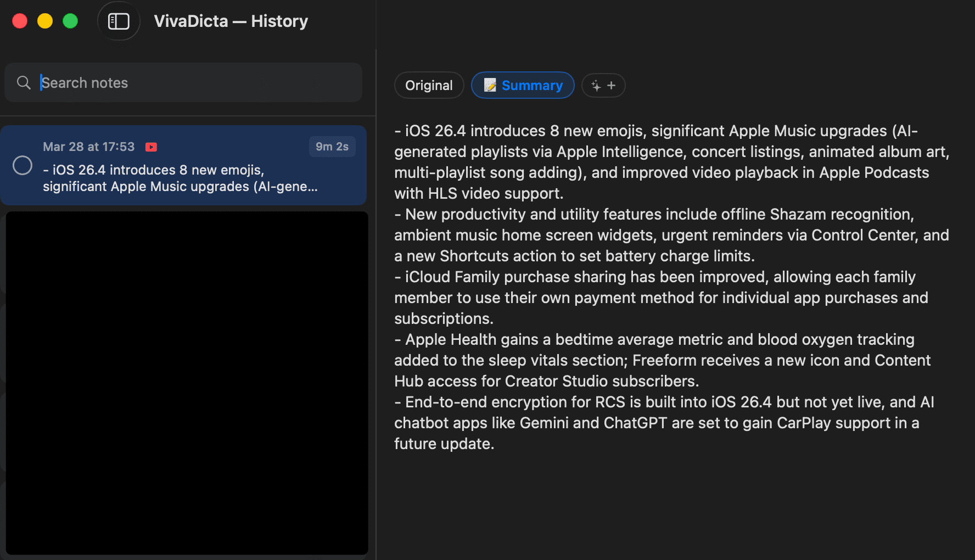
Task: Switch to the Original tab
Action: tap(429, 86)
